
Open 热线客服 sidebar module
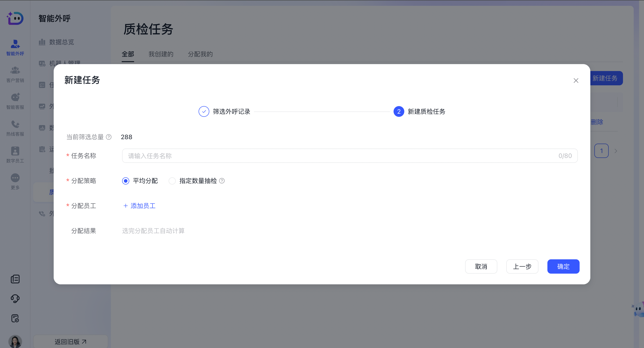click(15, 128)
